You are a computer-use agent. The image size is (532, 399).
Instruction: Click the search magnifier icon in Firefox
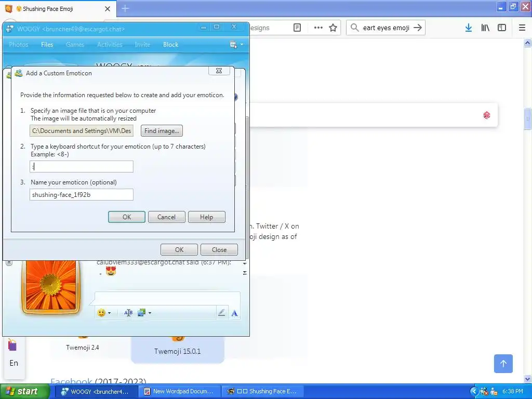click(354, 28)
